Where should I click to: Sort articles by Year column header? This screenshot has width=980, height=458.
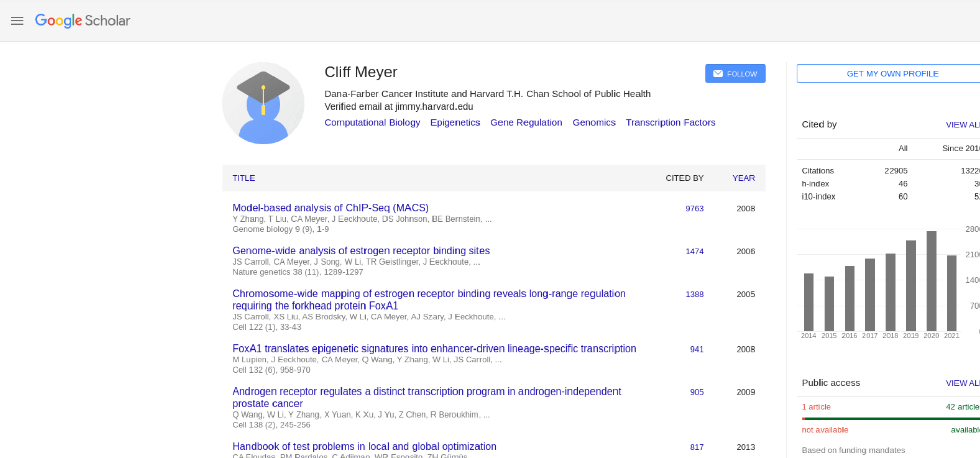coord(743,178)
